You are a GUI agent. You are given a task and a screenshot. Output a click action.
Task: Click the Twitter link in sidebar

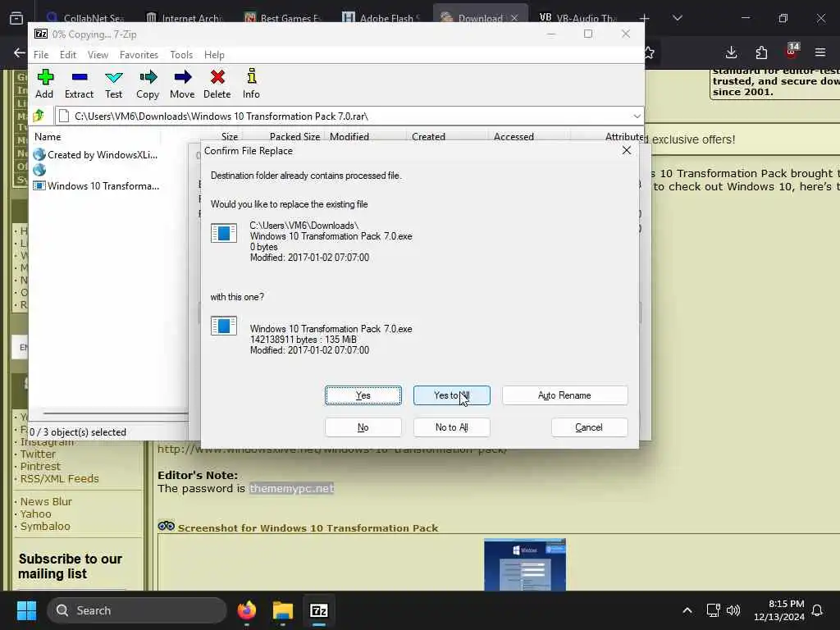pyautogui.click(x=38, y=454)
